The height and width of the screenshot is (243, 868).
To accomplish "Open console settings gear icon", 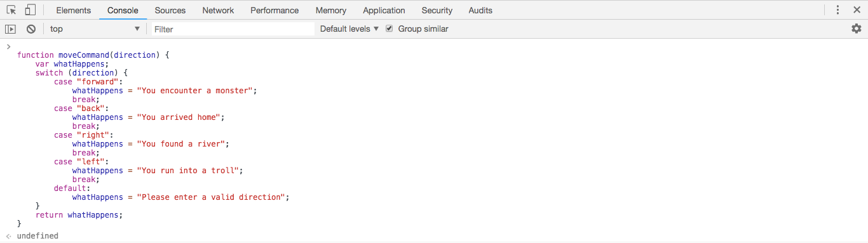I will [x=856, y=29].
